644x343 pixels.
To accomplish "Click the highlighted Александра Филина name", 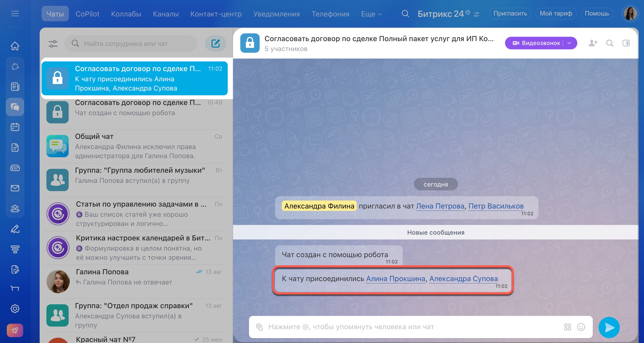I will (319, 206).
